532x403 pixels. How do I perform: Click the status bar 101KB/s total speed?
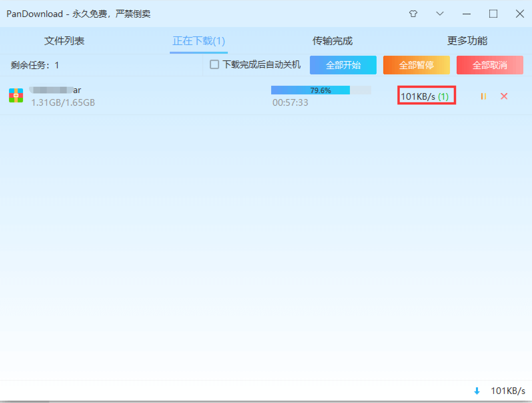(508, 391)
